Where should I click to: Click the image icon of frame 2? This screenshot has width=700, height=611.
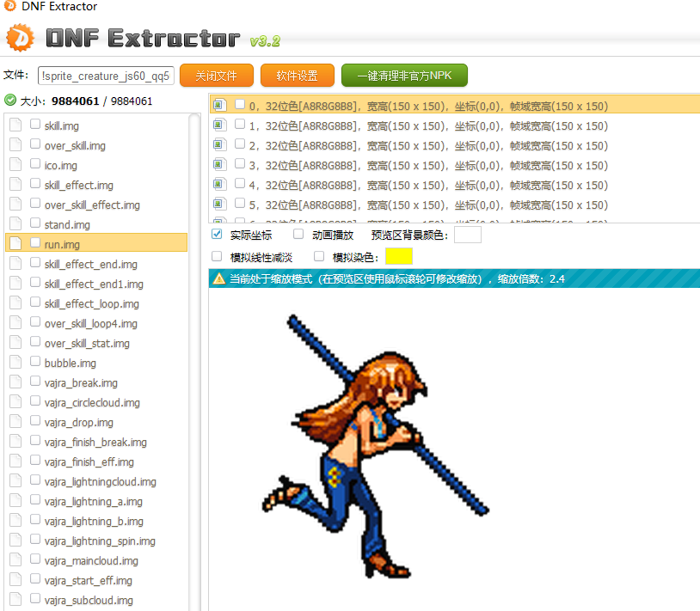(218, 144)
